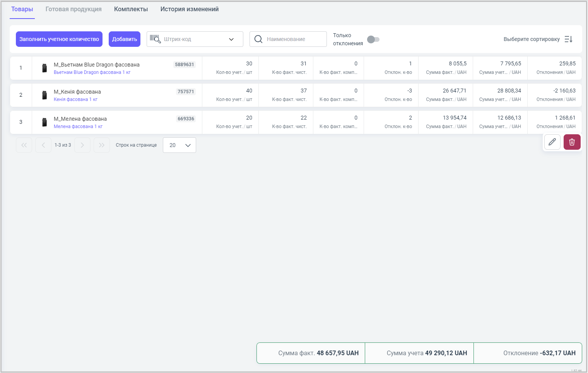Click product image of Кенія фасована

[44, 95]
